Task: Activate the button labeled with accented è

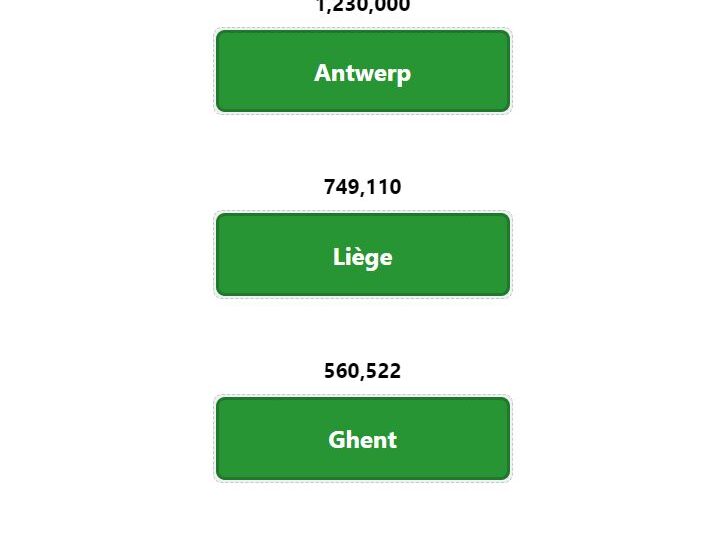Action: tap(363, 255)
